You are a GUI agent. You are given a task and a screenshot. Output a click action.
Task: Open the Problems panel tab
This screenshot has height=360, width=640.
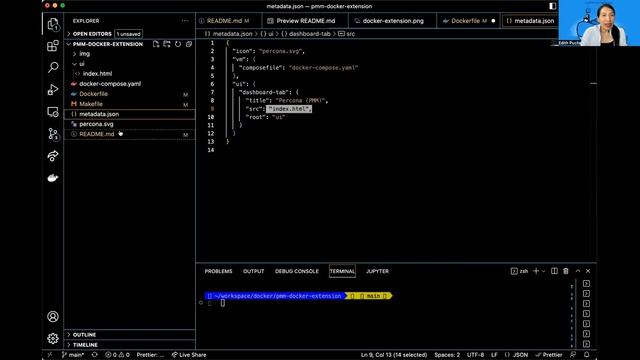218,271
